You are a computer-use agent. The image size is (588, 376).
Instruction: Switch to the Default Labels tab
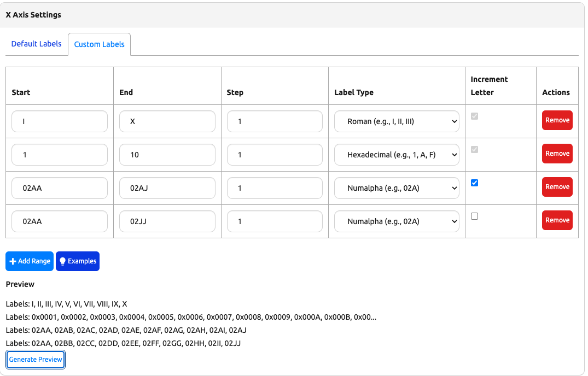pos(36,44)
